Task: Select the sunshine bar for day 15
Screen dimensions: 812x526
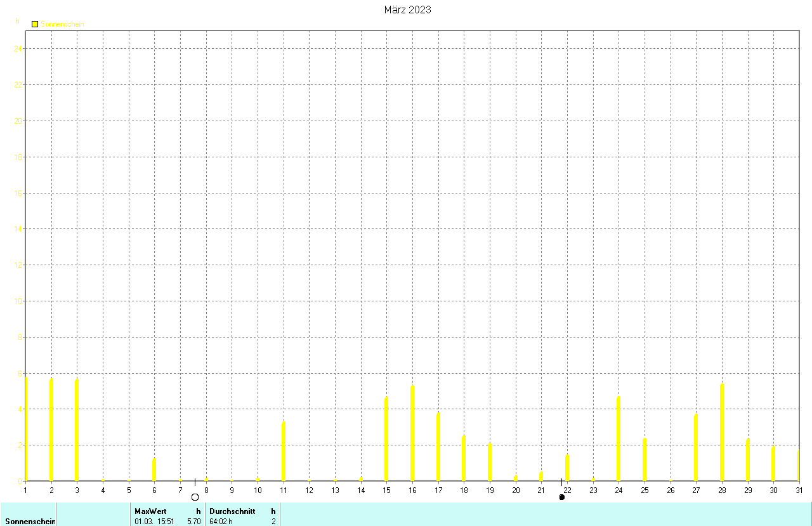Action: click(x=386, y=439)
